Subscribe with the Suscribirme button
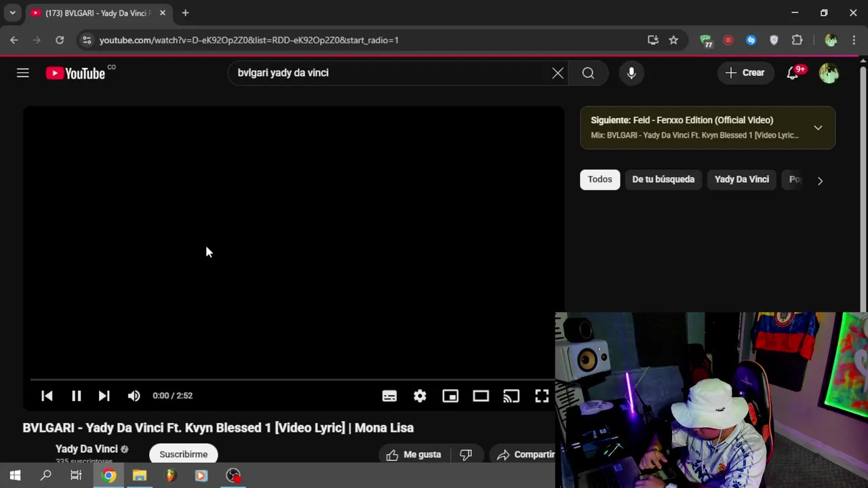The width and height of the screenshot is (868, 488). point(184,454)
